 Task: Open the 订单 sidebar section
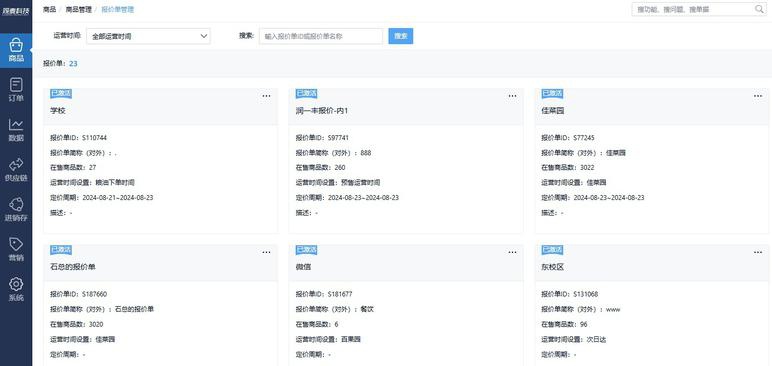[x=16, y=90]
